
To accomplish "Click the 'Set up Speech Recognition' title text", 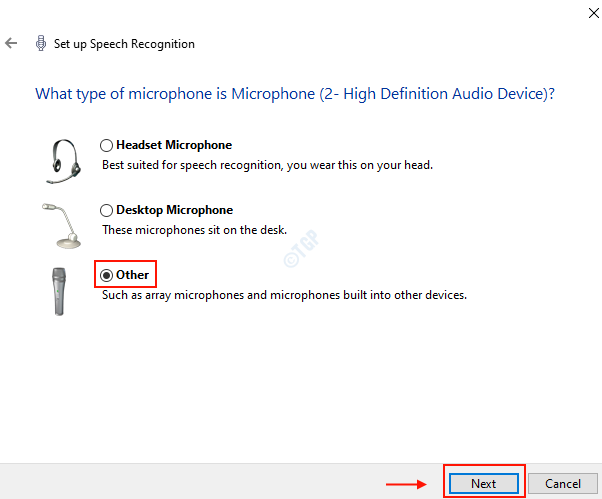I will click(x=124, y=44).
